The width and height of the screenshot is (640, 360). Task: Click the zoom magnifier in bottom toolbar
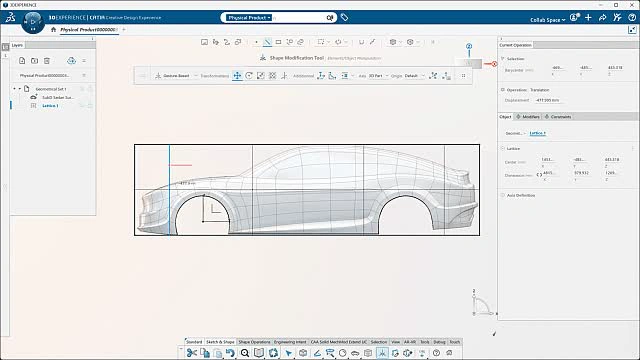click(x=244, y=353)
